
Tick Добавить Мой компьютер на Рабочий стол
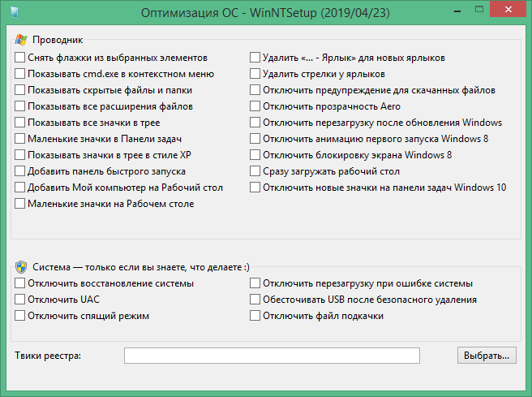click(19, 188)
